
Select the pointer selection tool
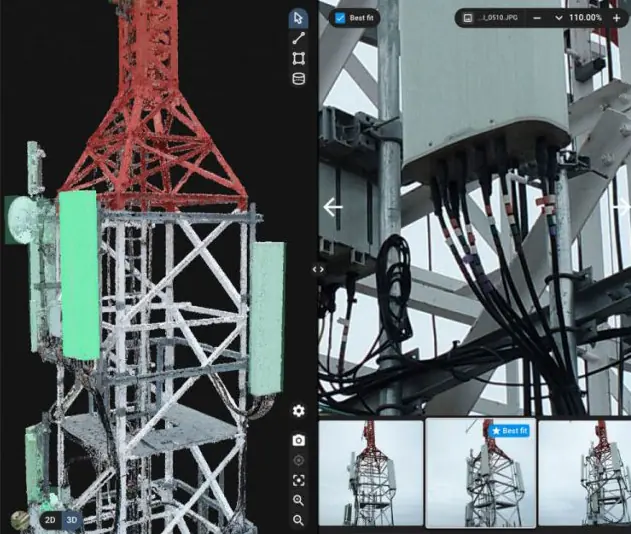click(x=298, y=18)
